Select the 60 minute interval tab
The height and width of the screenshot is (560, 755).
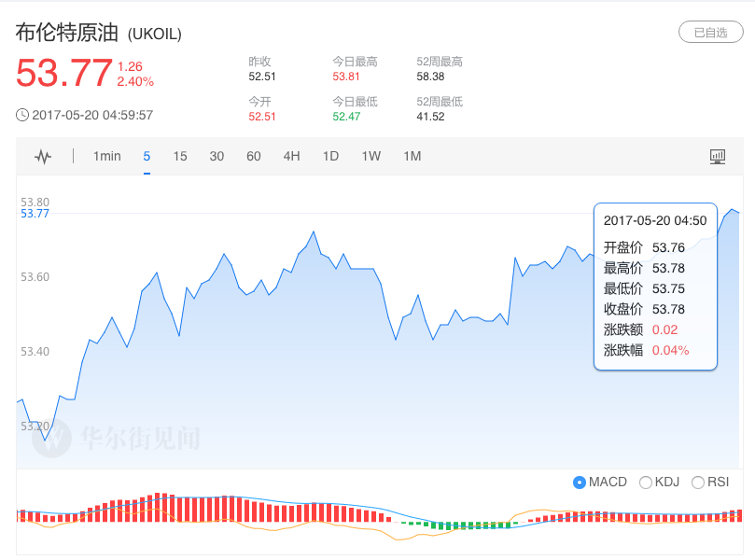(254, 157)
